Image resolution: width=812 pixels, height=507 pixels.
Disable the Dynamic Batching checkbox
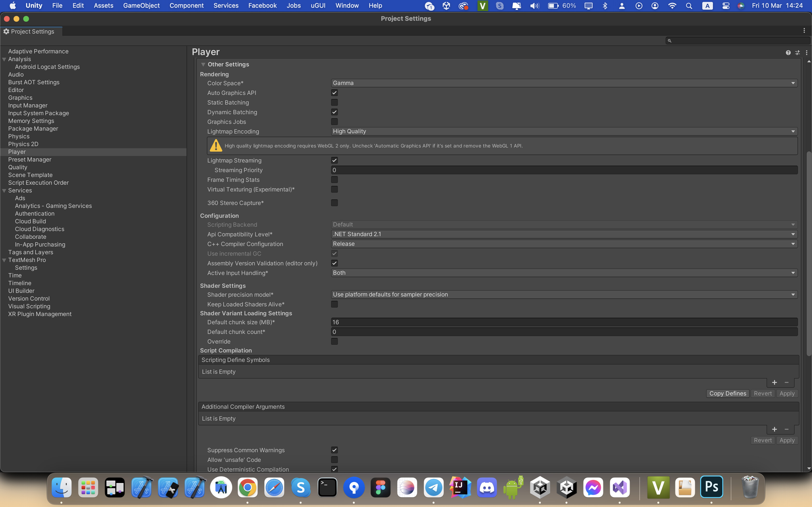(x=334, y=112)
